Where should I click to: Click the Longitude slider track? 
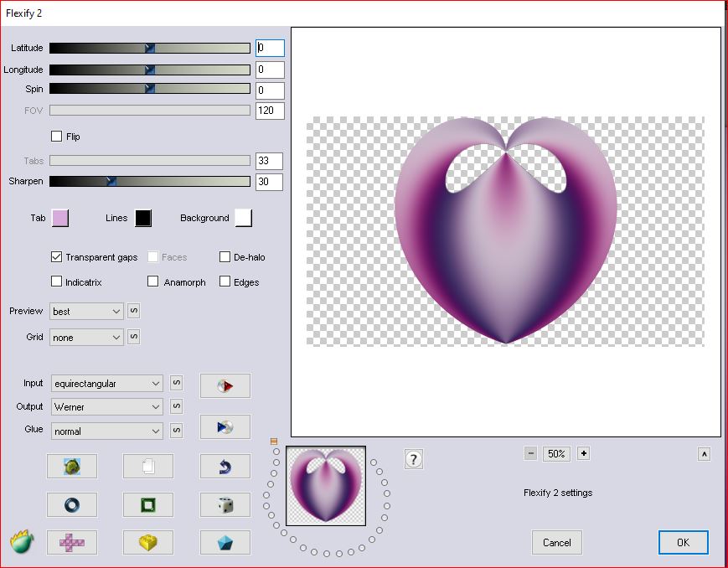150,70
